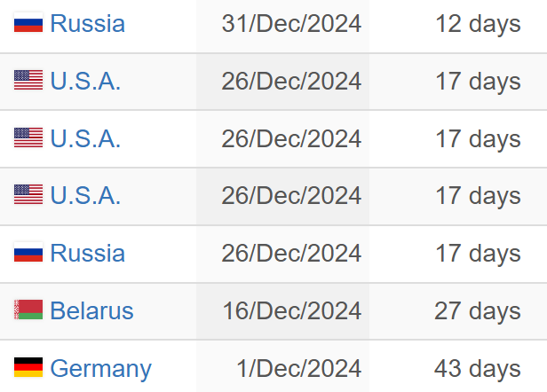Open the third U.S.A. link

point(85,196)
